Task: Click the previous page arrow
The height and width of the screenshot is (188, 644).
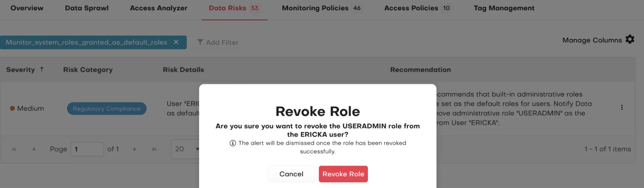Action: click(x=34, y=149)
